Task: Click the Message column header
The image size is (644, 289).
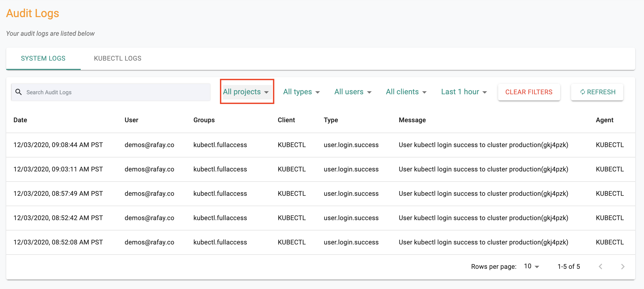Action: [x=412, y=120]
